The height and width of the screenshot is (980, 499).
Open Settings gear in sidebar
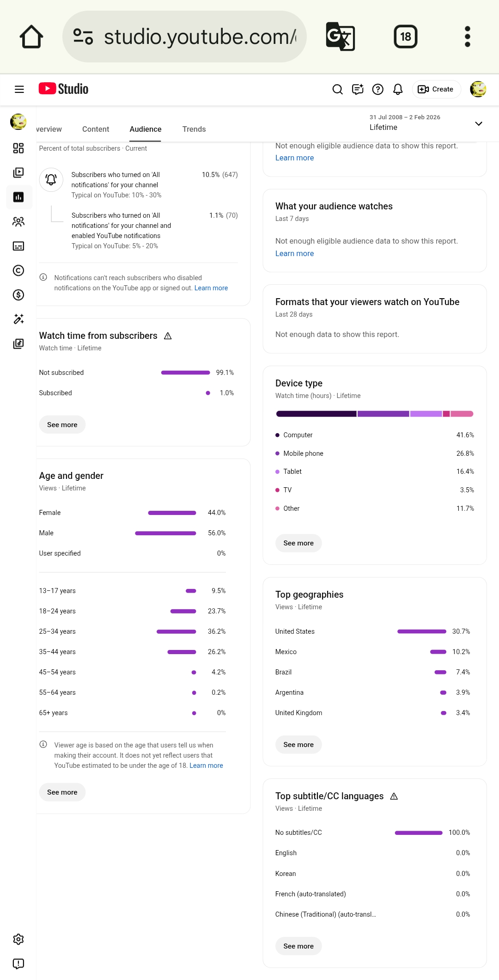18,939
